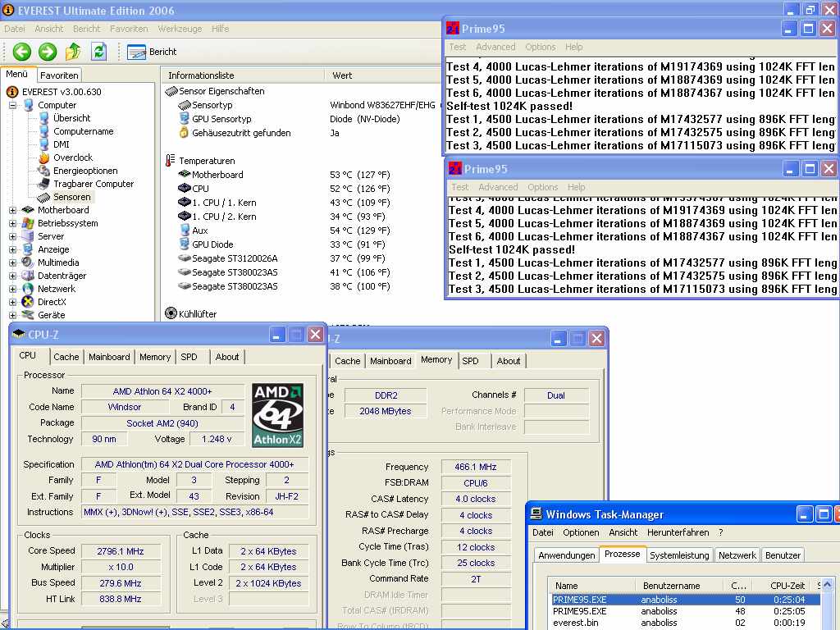Select Tragbarer Computer laptop icon
This screenshot has height=630, width=840.
click(x=44, y=184)
